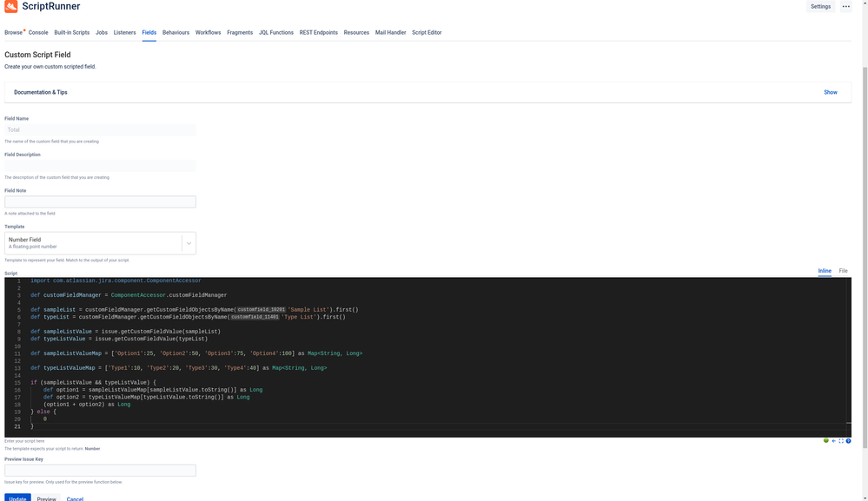Click the Update button
Screen dimensions: 868x501
pos(17,498)
